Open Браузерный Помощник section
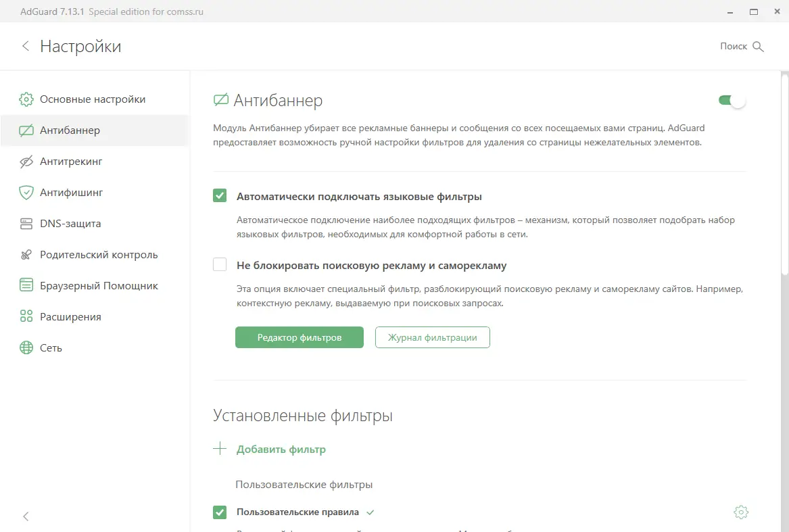This screenshot has width=789, height=532. [95, 285]
